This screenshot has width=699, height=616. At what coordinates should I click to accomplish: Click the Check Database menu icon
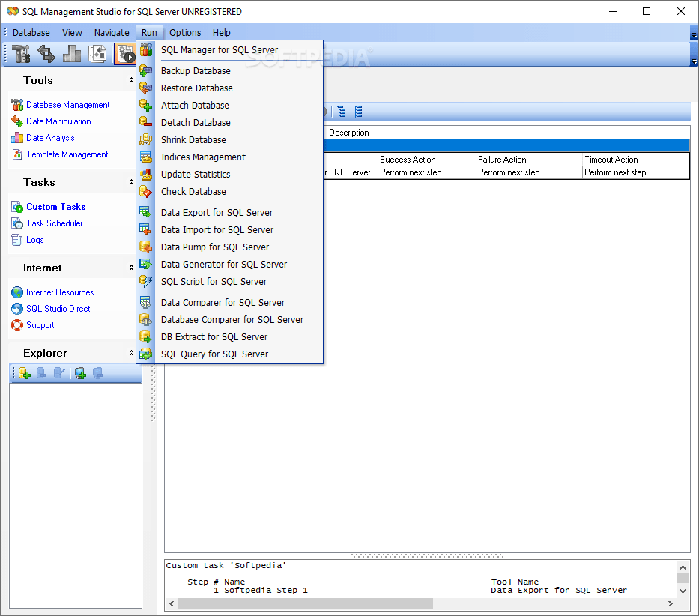click(x=146, y=192)
